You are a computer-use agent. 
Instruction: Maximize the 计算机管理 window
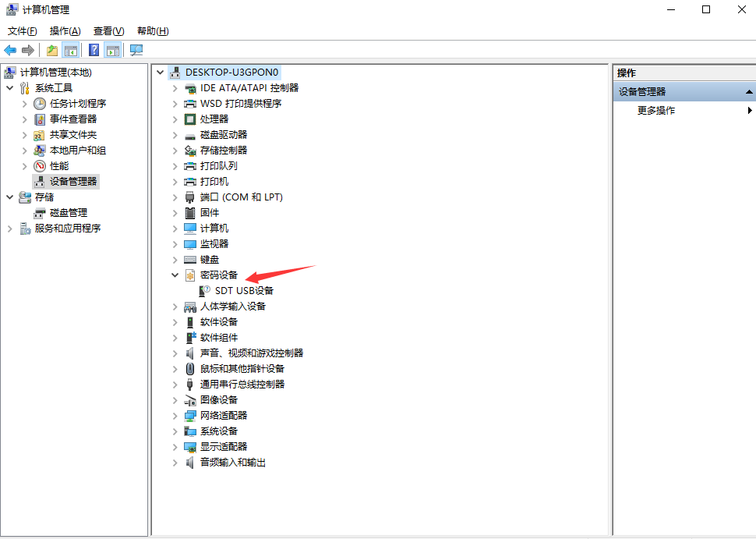[706, 9]
